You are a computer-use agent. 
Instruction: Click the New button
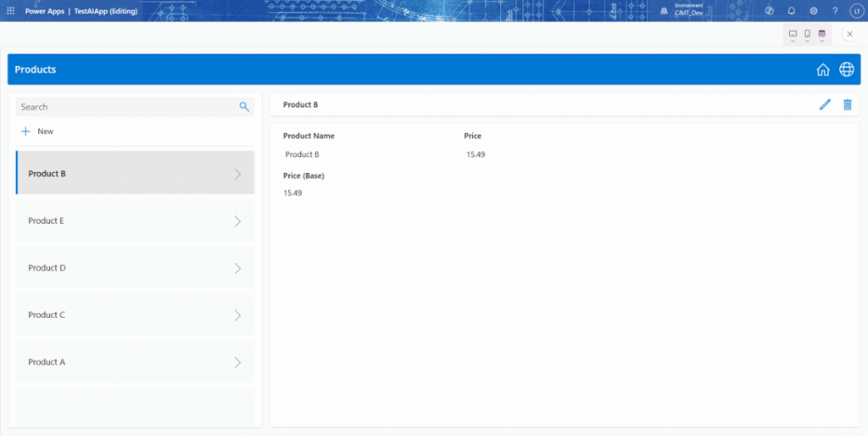(37, 131)
